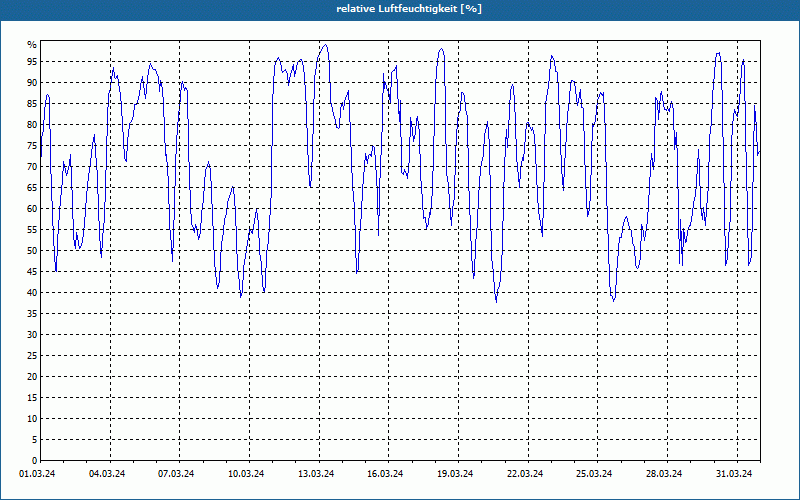Click the date label 13.03.24

click(x=316, y=474)
